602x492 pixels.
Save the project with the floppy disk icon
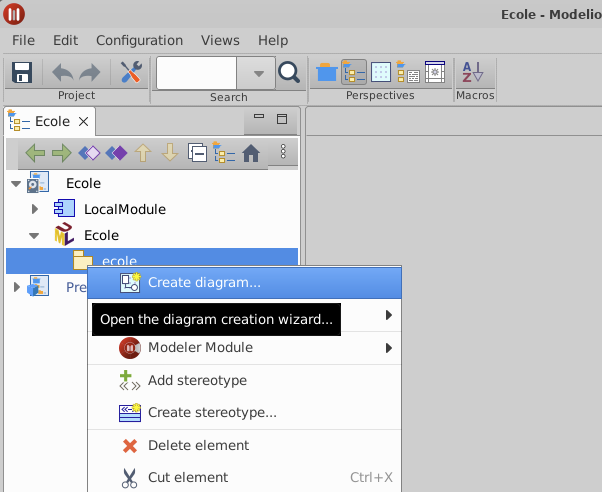22,72
